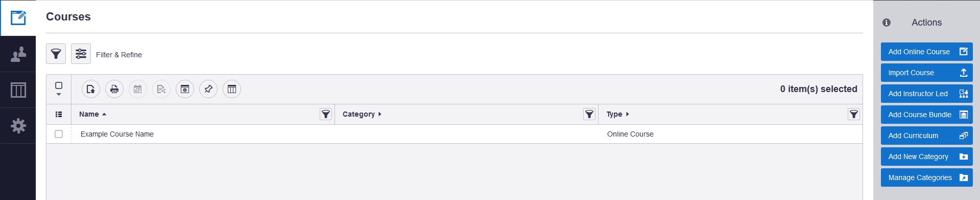Click the print icon above the table
Screen dimensions: 980x200
[x=114, y=89]
